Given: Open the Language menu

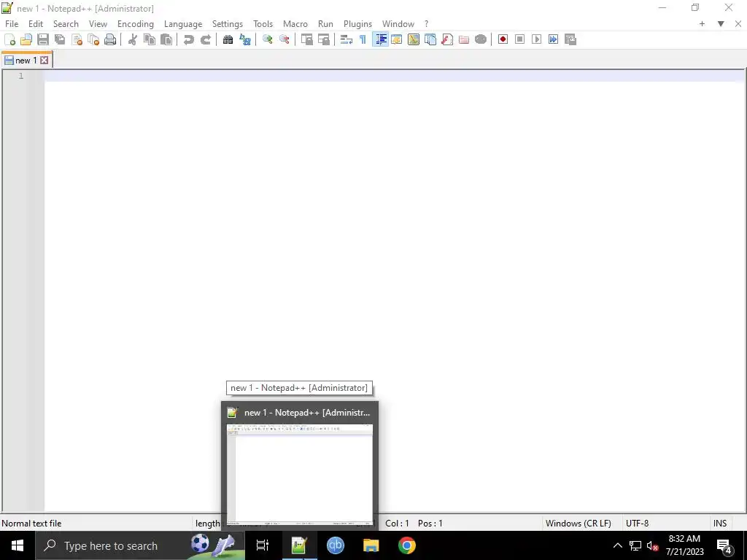Looking at the screenshot, I should coord(183,24).
